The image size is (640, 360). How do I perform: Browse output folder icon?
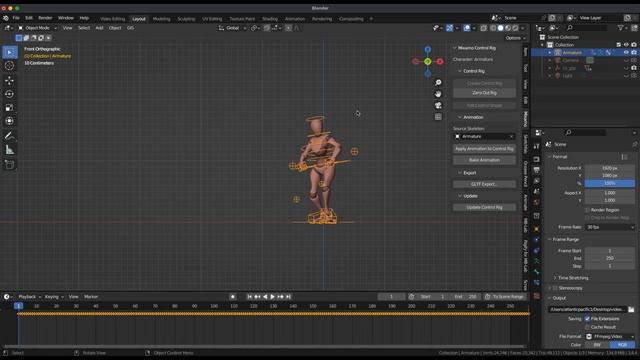[x=631, y=309]
